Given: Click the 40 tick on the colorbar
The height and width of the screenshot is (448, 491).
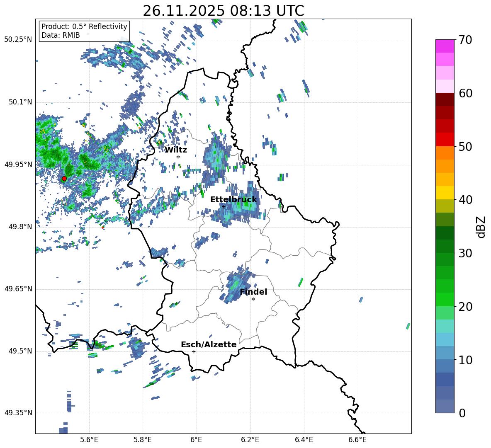Looking at the screenshot, I should [x=465, y=200].
